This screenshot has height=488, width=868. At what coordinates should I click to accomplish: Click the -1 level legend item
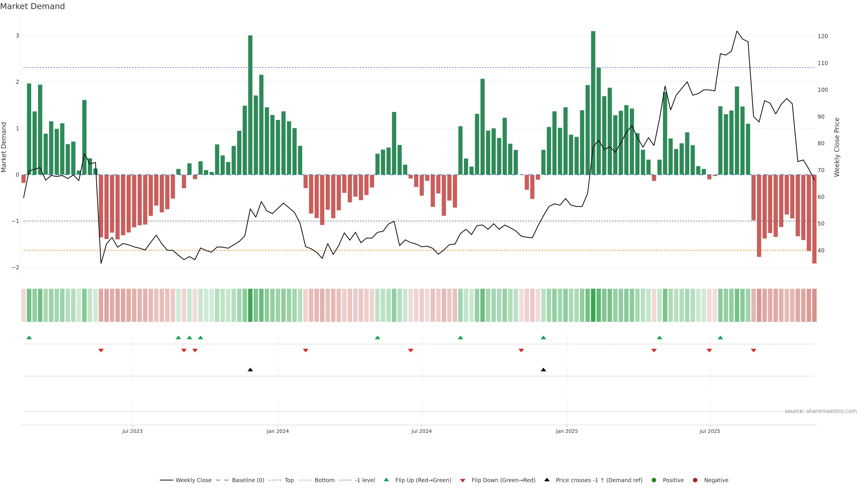365,480
